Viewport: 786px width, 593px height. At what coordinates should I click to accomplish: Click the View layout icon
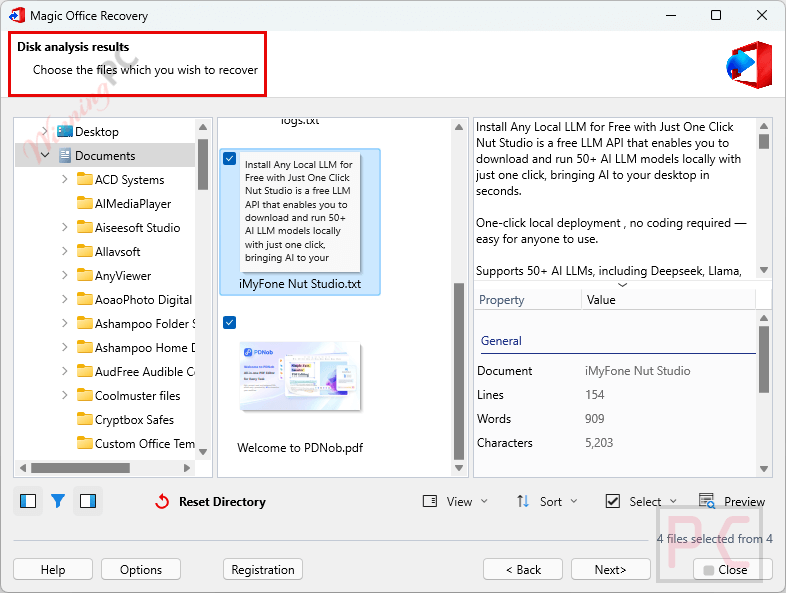pyautogui.click(x=430, y=501)
